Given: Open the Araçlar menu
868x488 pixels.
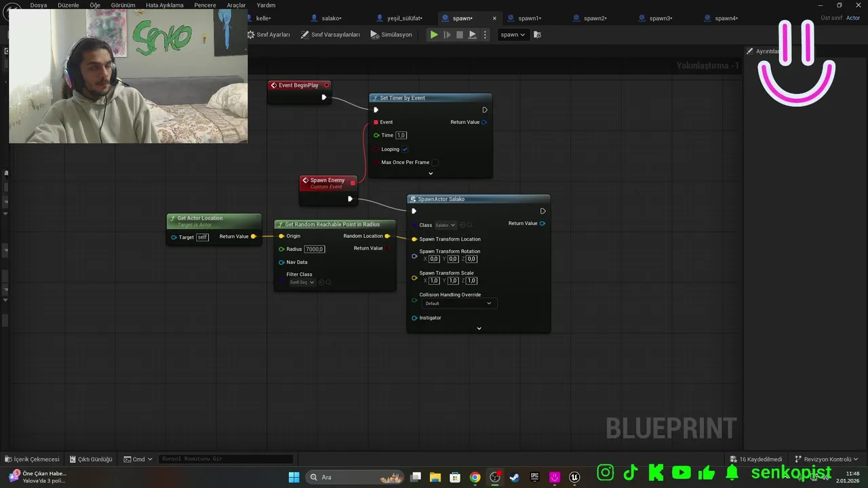Looking at the screenshot, I should click(x=236, y=5).
